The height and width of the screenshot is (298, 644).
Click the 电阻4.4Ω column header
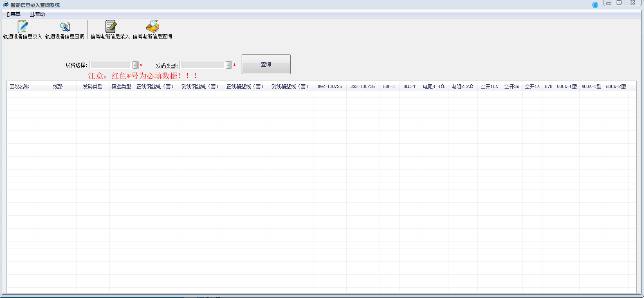(x=434, y=86)
